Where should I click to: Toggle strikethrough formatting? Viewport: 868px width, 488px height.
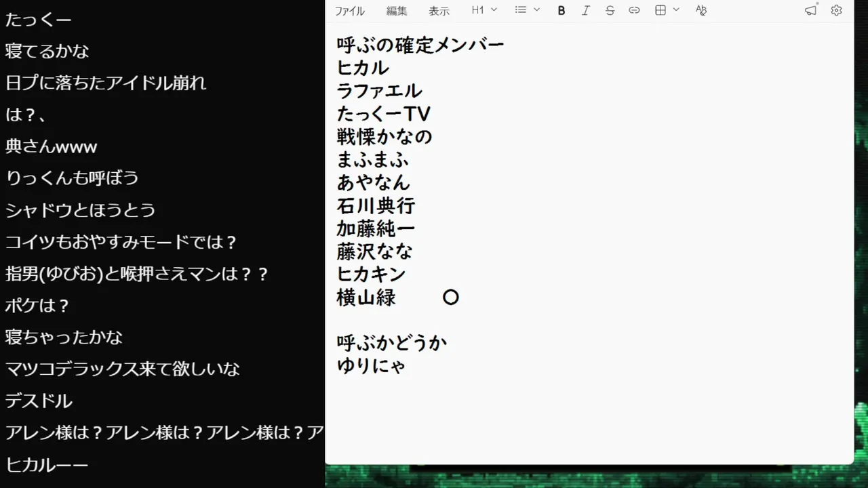coord(610,10)
